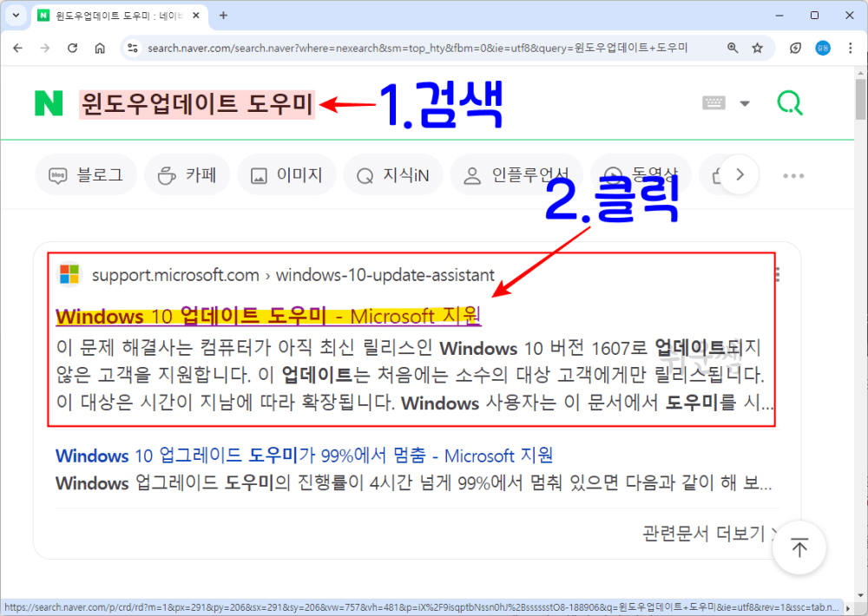Open the more options ellipsis next to search filters

coord(792,174)
